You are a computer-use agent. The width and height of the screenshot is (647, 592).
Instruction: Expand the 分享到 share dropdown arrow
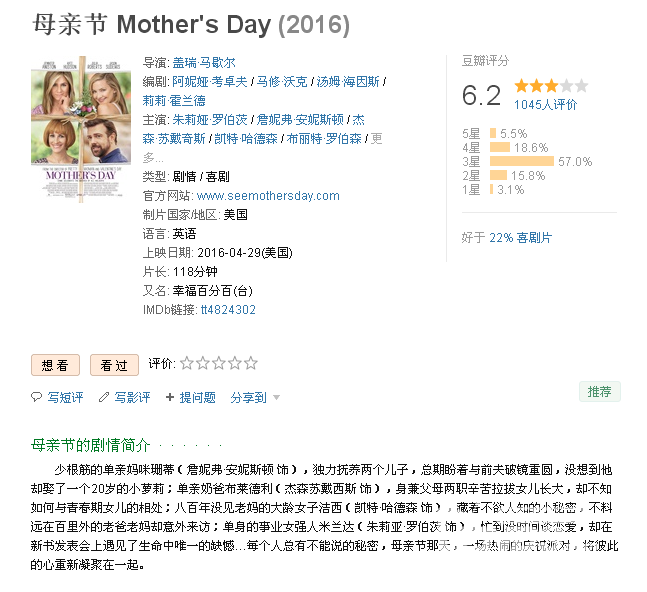(x=276, y=398)
